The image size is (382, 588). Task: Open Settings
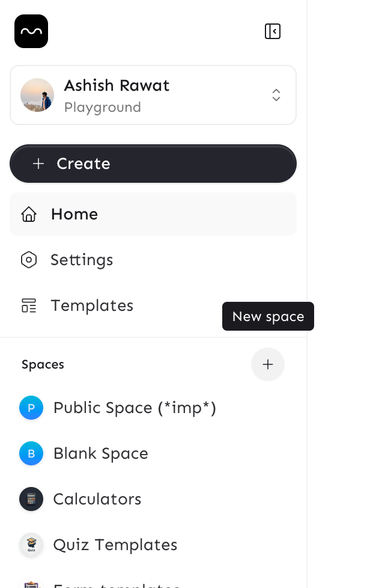point(82,260)
